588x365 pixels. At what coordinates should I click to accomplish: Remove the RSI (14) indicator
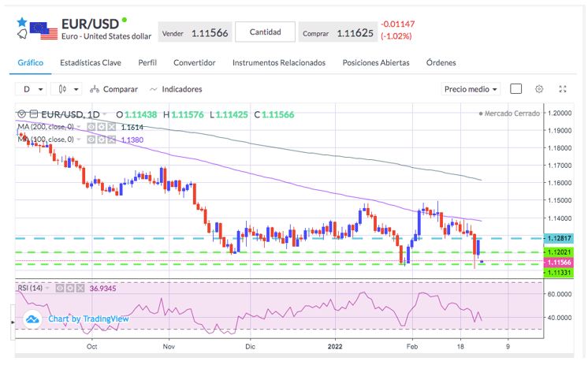point(80,288)
